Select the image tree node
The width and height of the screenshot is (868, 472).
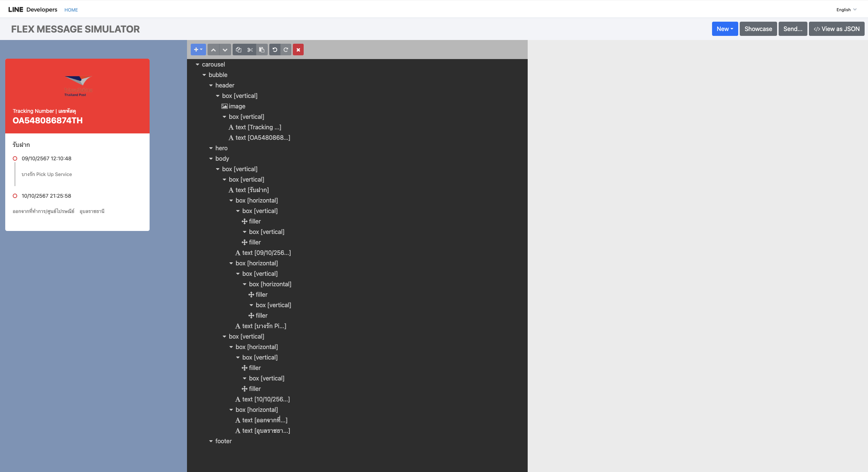pyautogui.click(x=237, y=106)
